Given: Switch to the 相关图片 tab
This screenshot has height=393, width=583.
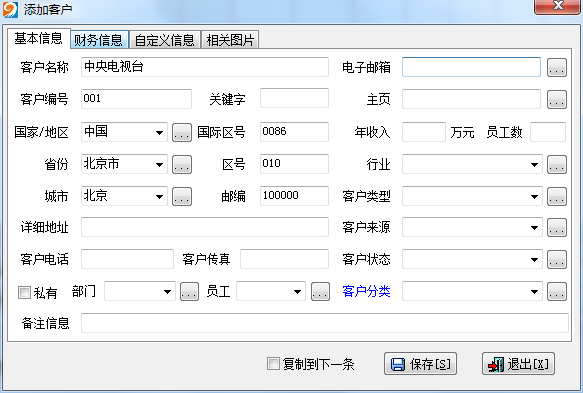Looking at the screenshot, I should tap(230, 40).
